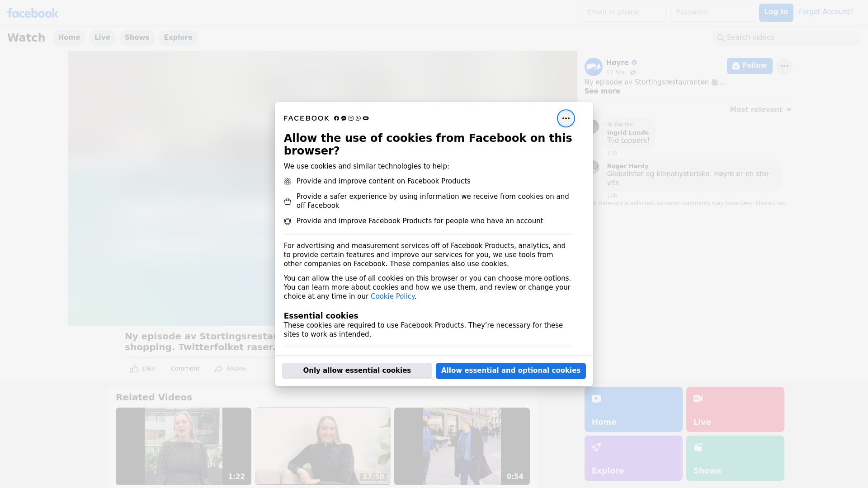Click the Høyre page profile avatar

[x=593, y=67]
